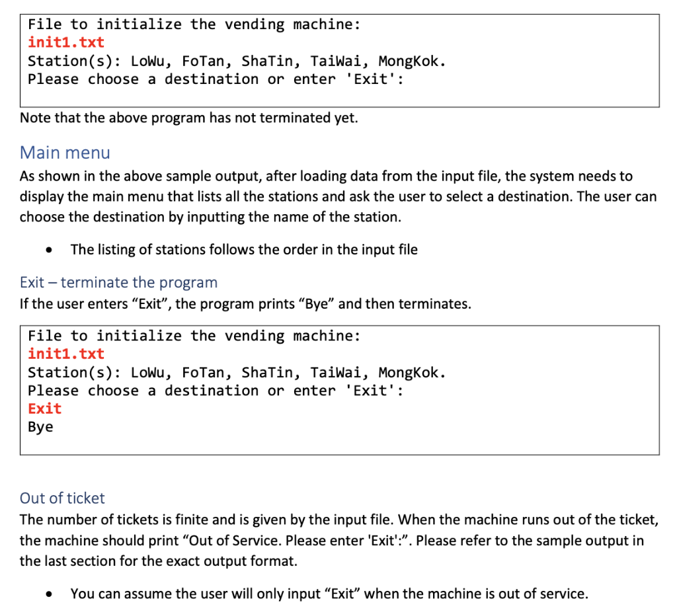
Task: Click first 'File to initialize the vending machine:' line
Action: (x=194, y=24)
